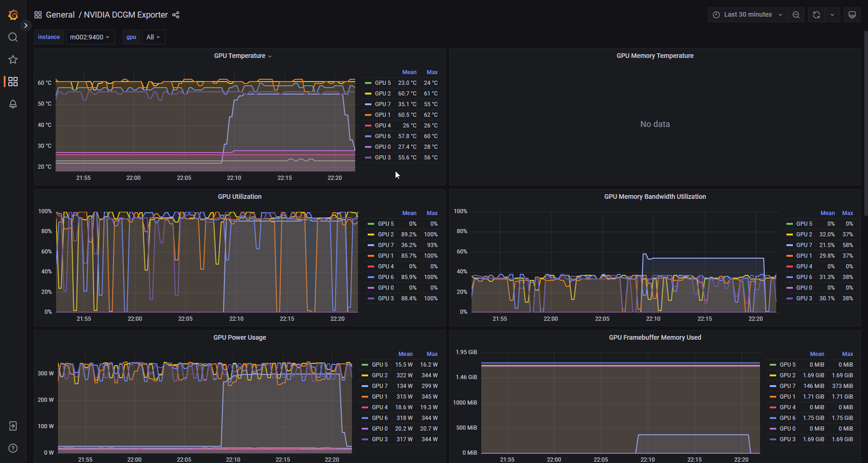Screen dimensions: 868x463
Task: Sort GPU Power Usage legend by Max
Action: pos(432,354)
